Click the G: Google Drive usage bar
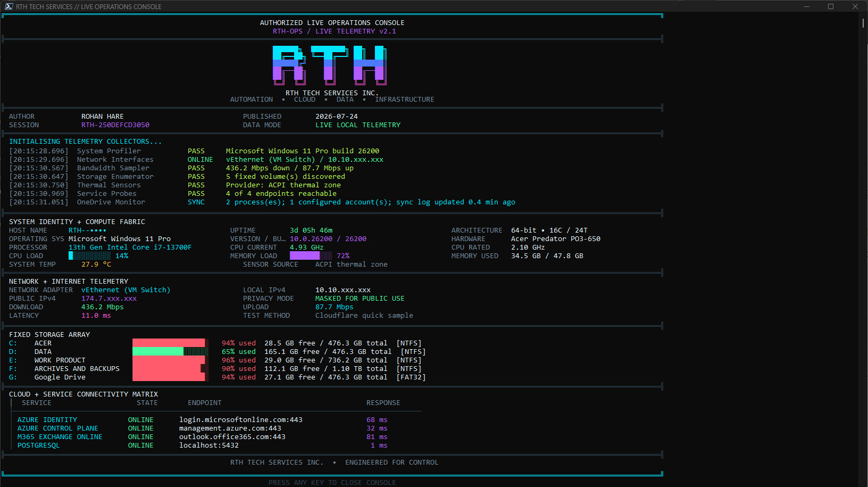The image size is (868, 487). (x=171, y=377)
